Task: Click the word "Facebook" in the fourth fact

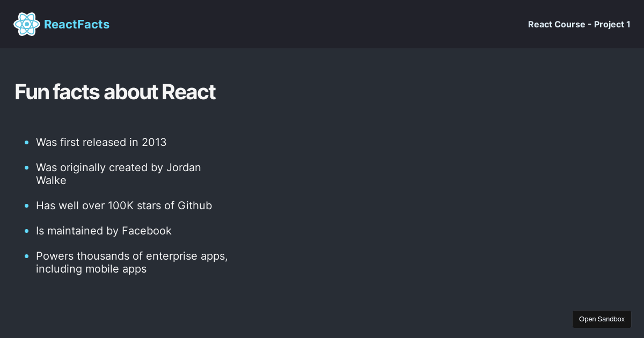Action: 147,231
